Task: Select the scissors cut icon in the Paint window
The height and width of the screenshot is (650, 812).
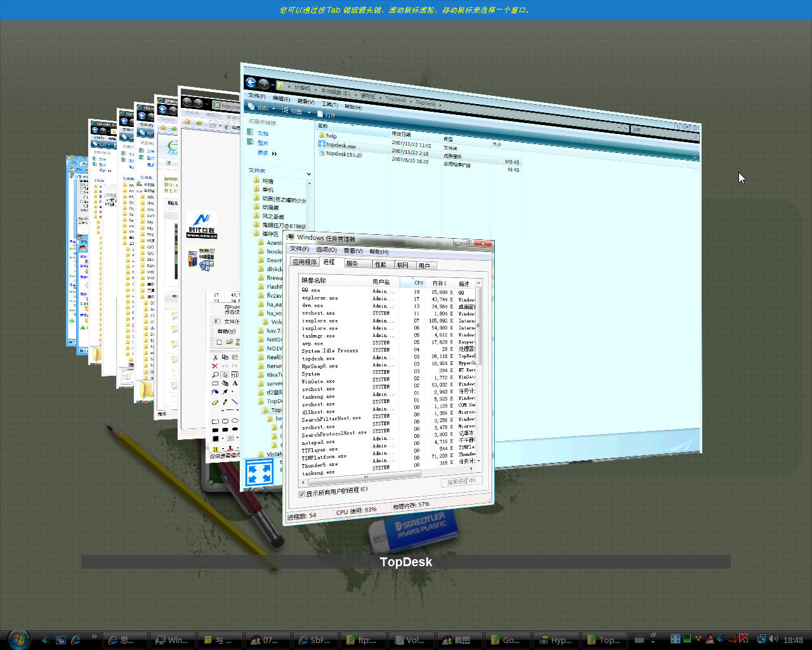Action: tap(216, 357)
